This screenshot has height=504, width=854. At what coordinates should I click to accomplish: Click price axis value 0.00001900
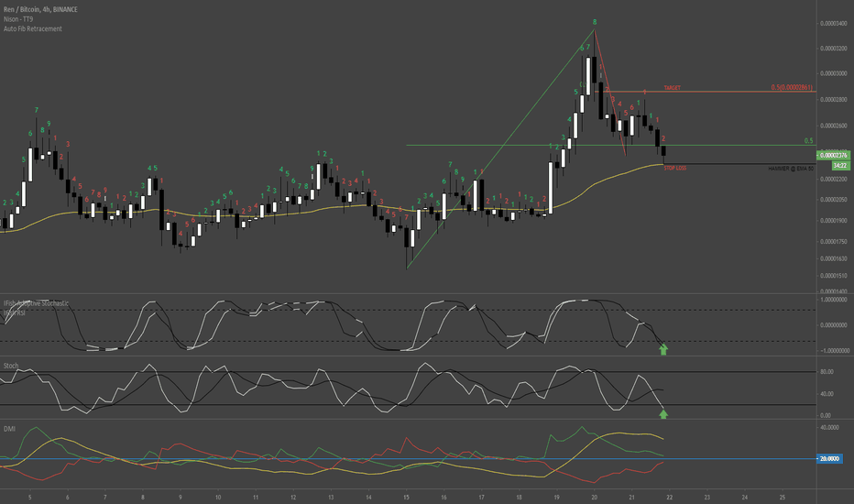tap(834, 221)
